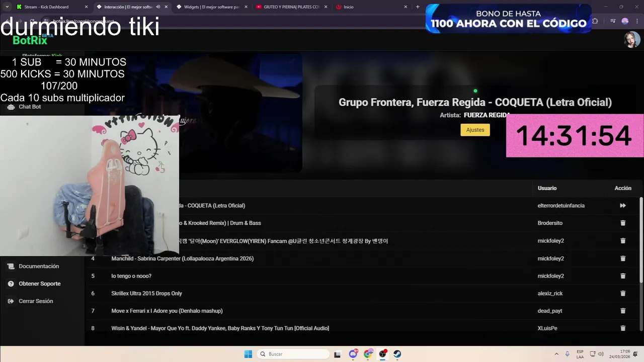Close the Interacción tab

166,7
